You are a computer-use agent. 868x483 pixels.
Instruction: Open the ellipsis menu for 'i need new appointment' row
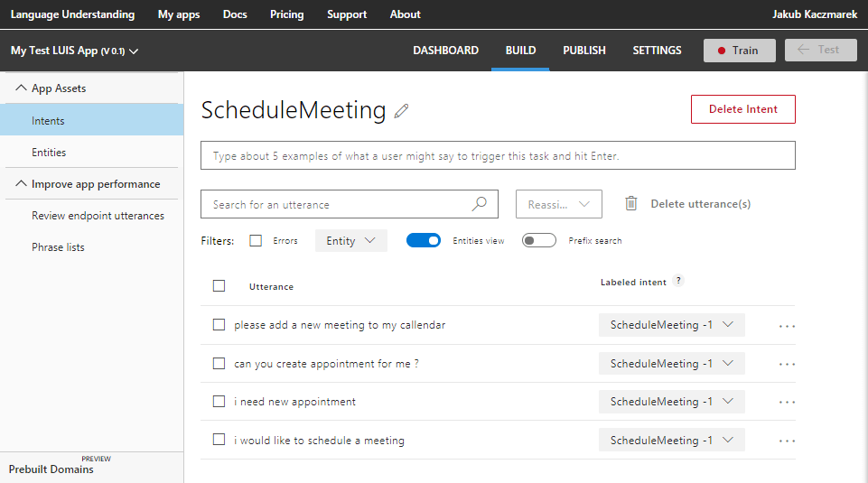(x=787, y=403)
